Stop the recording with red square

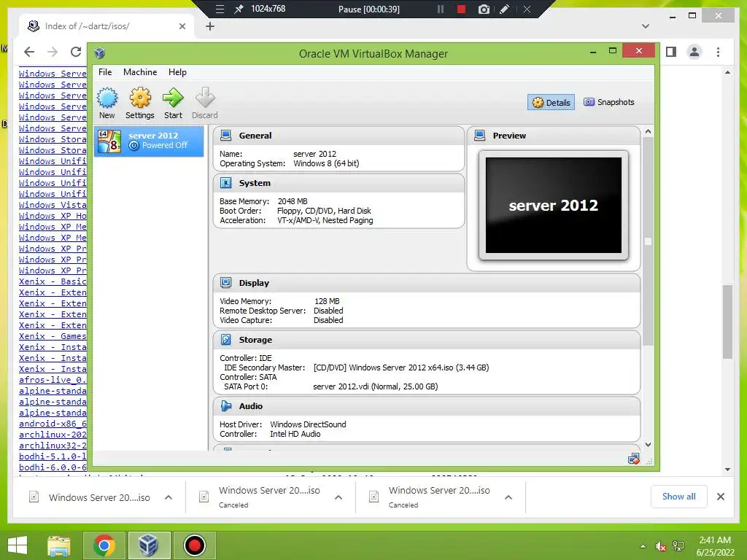461,9
